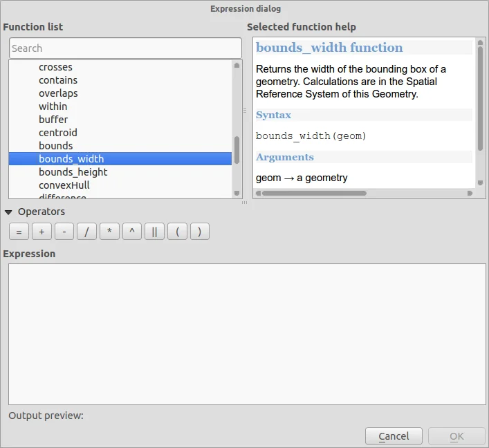This screenshot has width=489, height=448.
Task: Collapse the Operators section
Action: pos(8,212)
